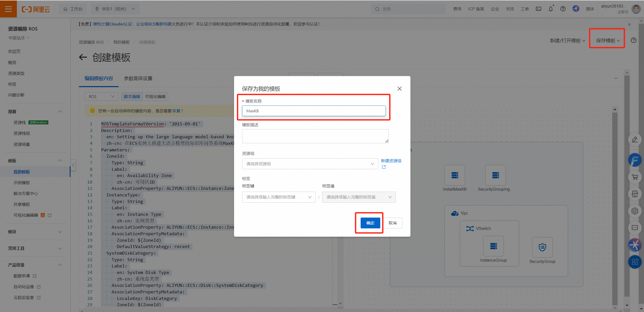Open the 请选择资源组 dropdown
This screenshot has height=312, width=644.
[310, 164]
